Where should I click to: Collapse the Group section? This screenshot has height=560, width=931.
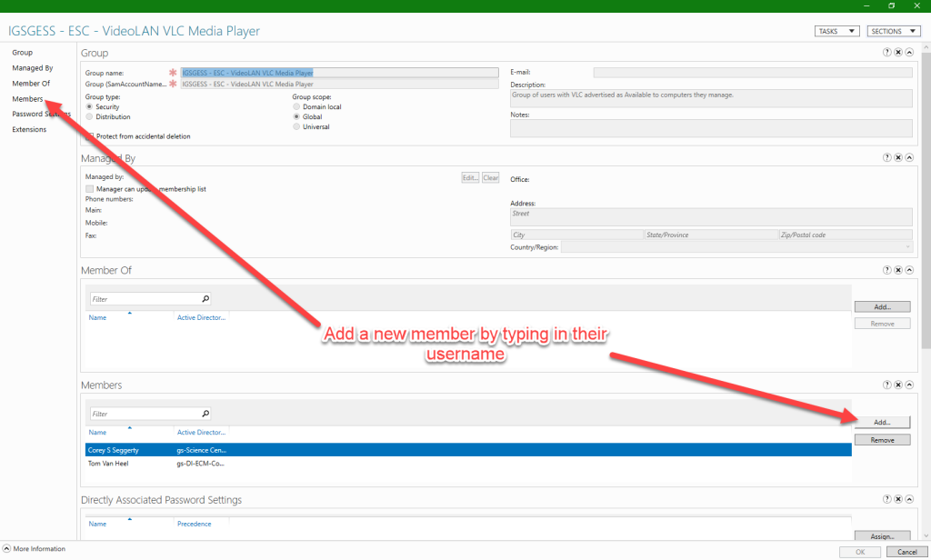(x=909, y=52)
